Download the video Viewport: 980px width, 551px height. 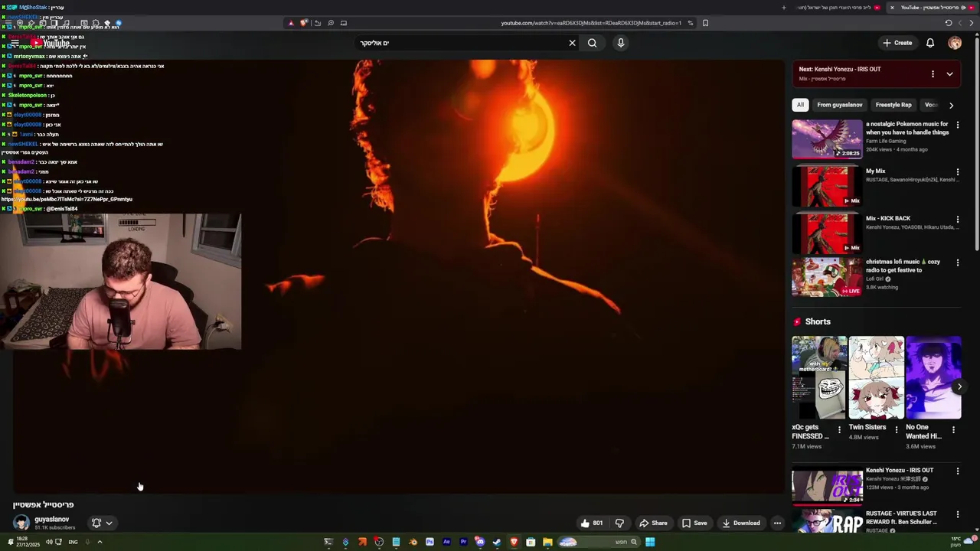coord(740,523)
